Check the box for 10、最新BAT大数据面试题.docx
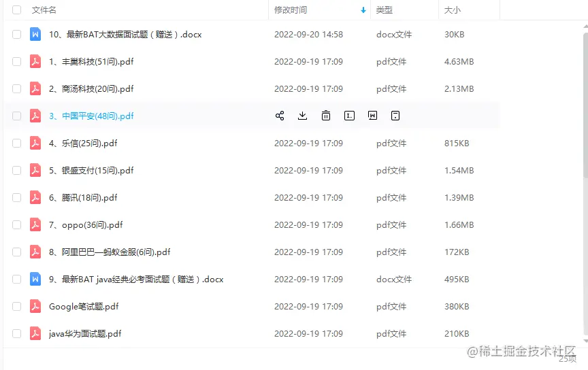Image resolution: width=588 pixels, height=370 pixels. 16,35
